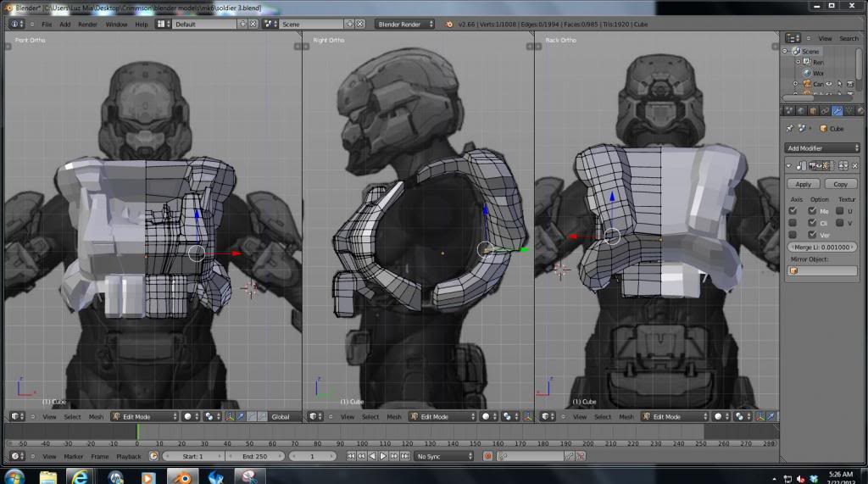
Task: Click the Merge Limit value slider
Action: (x=821, y=247)
